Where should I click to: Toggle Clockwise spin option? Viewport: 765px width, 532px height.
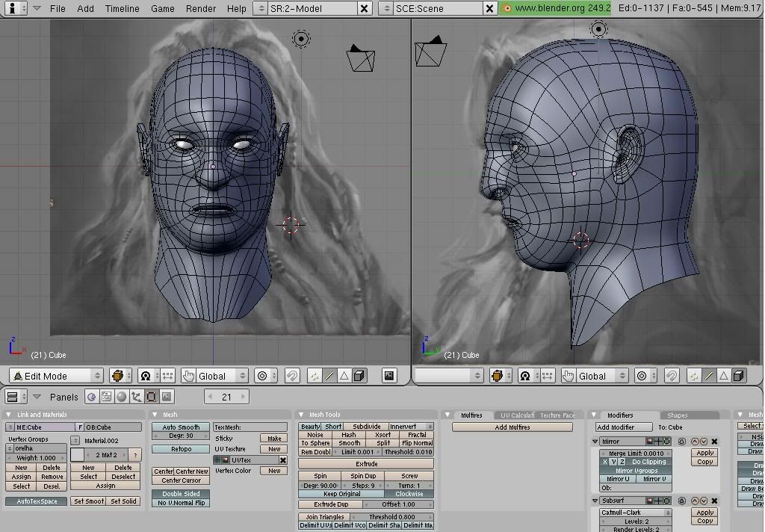coord(409,494)
